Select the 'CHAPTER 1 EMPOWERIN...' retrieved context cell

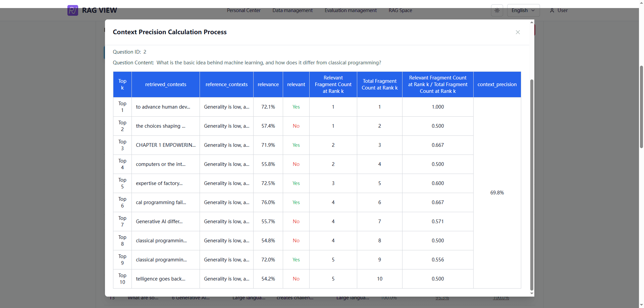point(165,145)
